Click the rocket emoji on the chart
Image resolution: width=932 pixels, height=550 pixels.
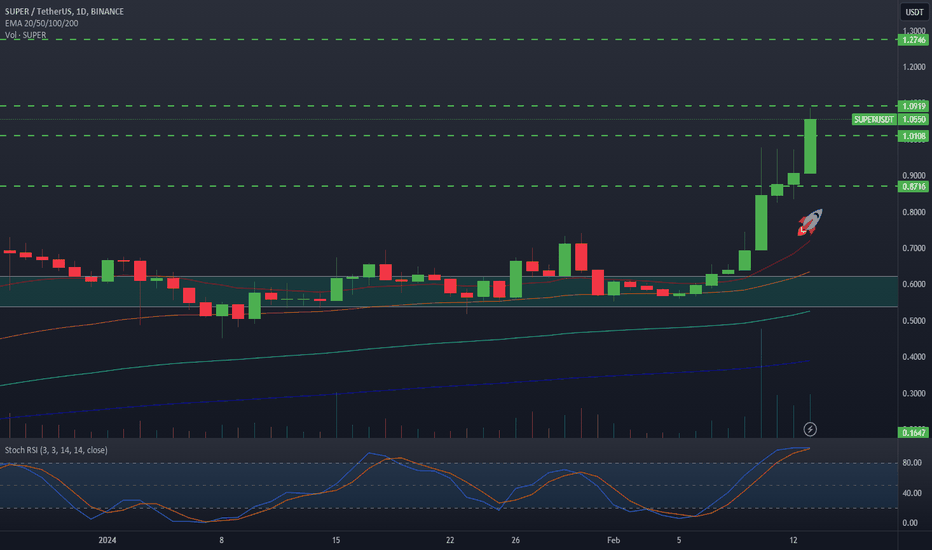tap(810, 222)
